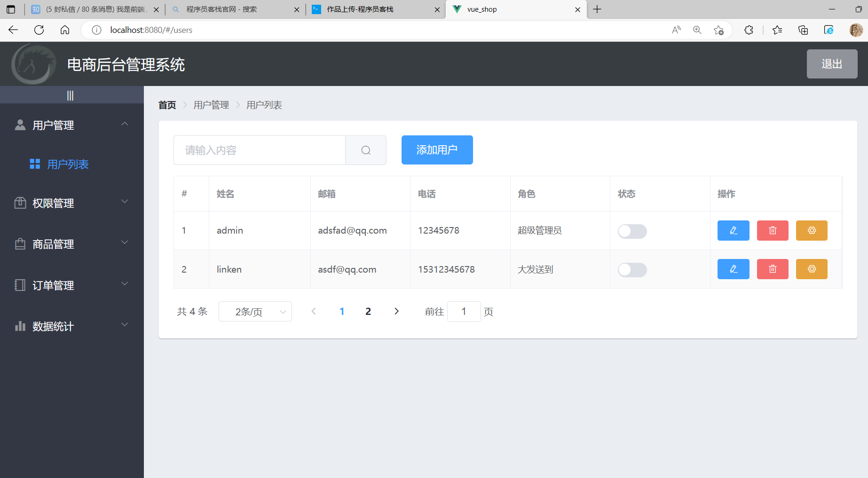Click the 退出 logout button
The height and width of the screenshot is (478, 868).
[x=832, y=64]
